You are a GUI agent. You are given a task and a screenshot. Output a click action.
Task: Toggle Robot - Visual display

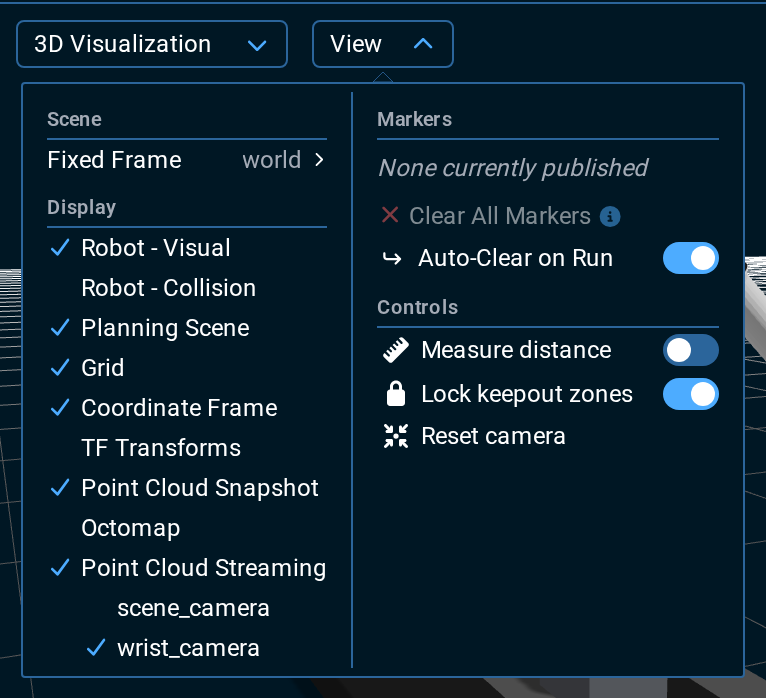click(187, 248)
